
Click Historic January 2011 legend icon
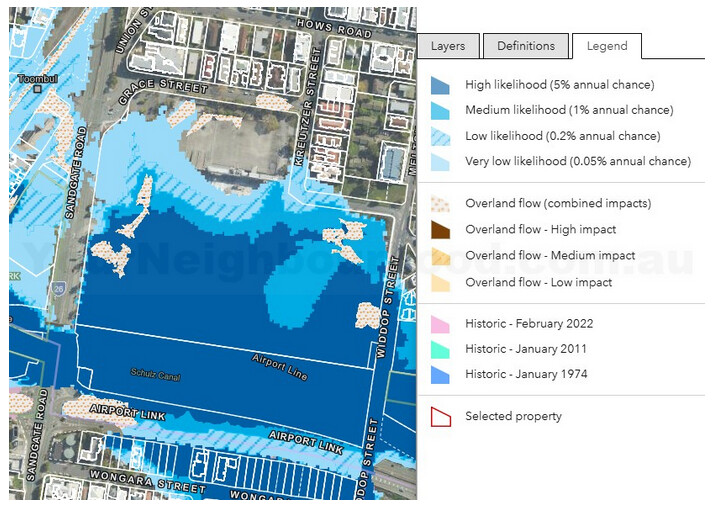440,349
